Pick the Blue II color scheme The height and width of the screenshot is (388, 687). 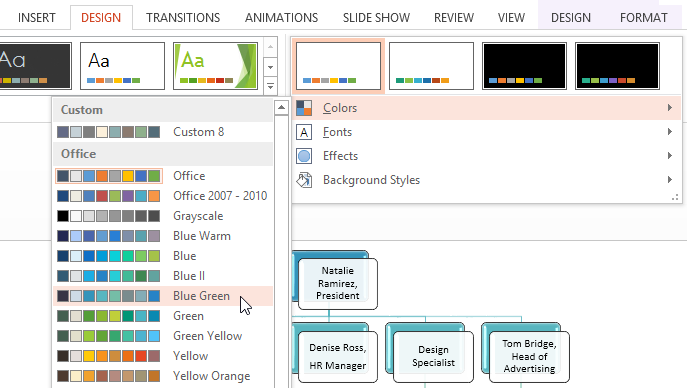click(x=163, y=276)
